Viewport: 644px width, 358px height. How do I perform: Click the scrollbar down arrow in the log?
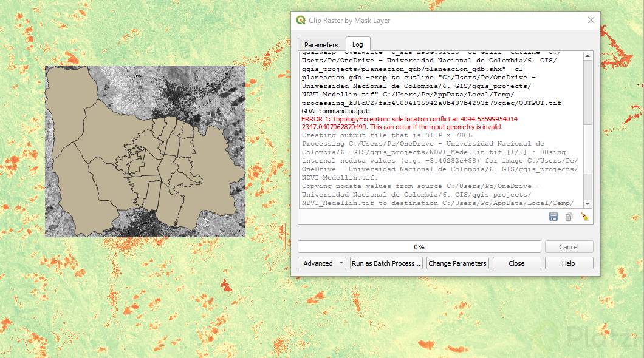pyautogui.click(x=587, y=204)
